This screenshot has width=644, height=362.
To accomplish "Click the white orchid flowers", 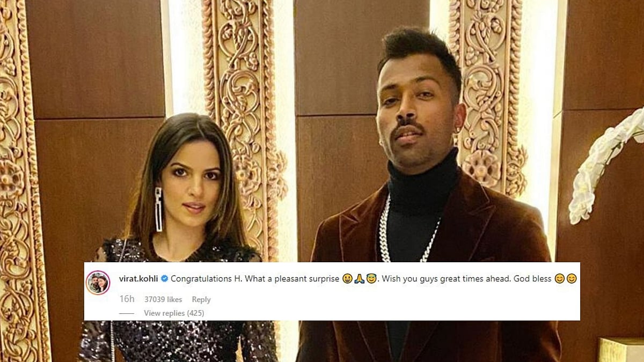I will click(606, 164).
